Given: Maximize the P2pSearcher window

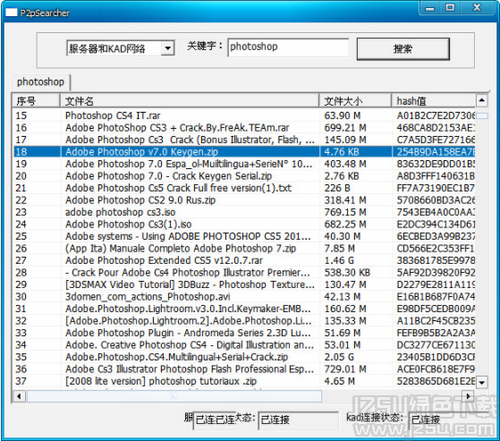Looking at the screenshot, I should [450, 8].
